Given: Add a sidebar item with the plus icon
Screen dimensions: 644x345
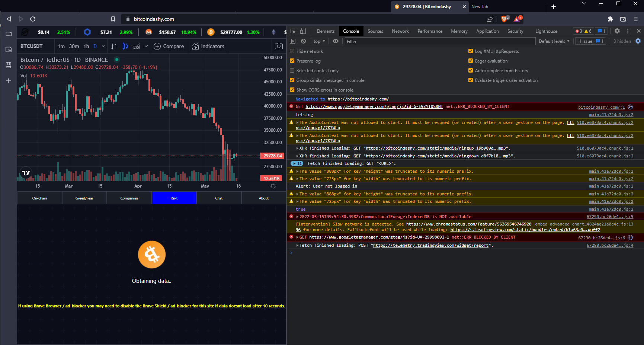Looking at the screenshot, I should [9, 81].
